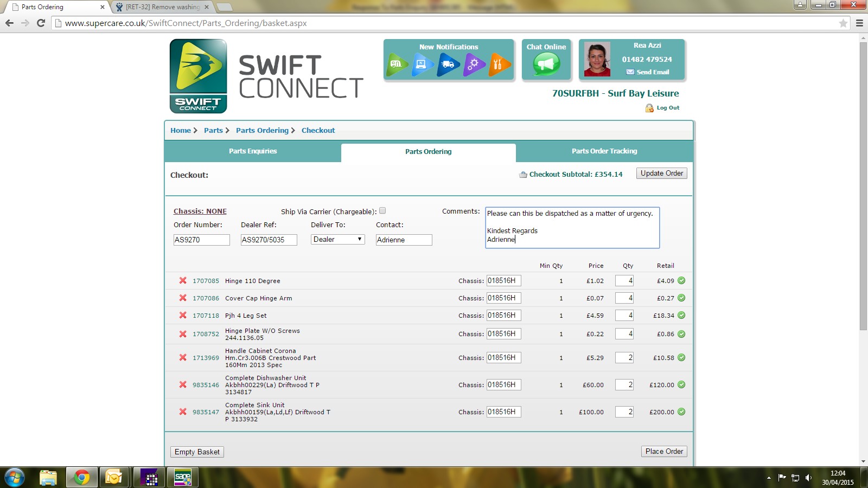The width and height of the screenshot is (868, 488).
Task: Click green tick beside Pjh 4 Leg Set
Action: 681,315
